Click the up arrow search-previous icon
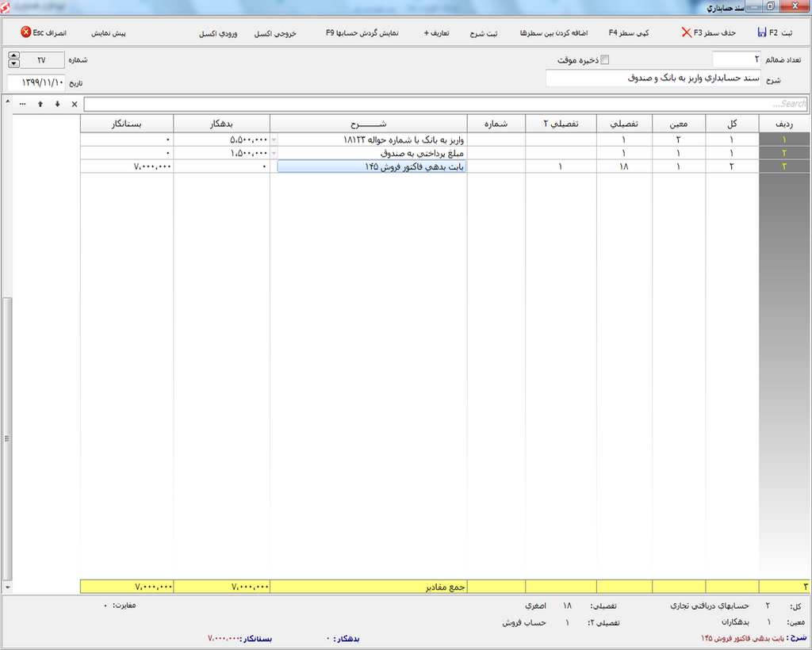Image resolution: width=812 pixels, height=650 pixels. pyautogui.click(x=40, y=104)
